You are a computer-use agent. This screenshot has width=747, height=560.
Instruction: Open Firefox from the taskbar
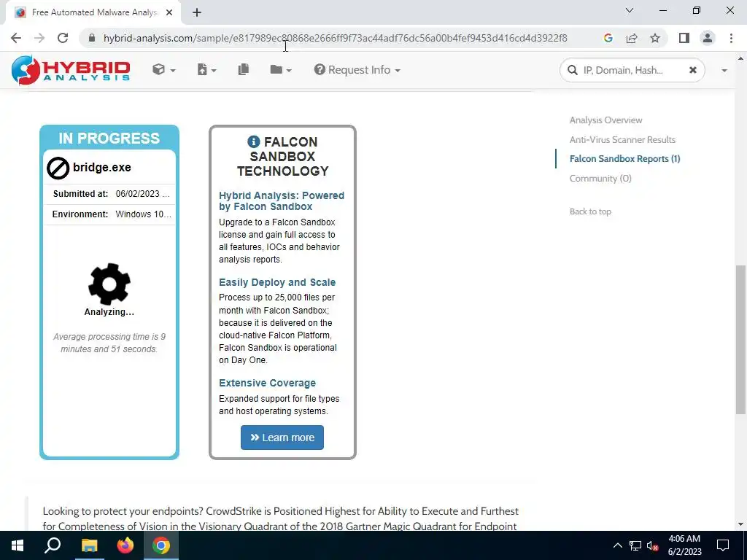tap(125, 545)
